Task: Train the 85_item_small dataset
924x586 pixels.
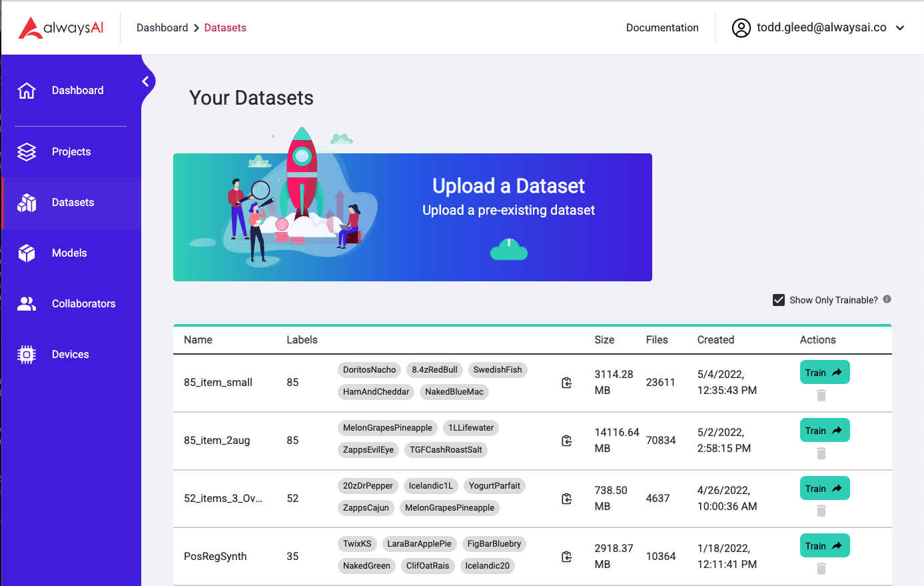Action: point(824,373)
